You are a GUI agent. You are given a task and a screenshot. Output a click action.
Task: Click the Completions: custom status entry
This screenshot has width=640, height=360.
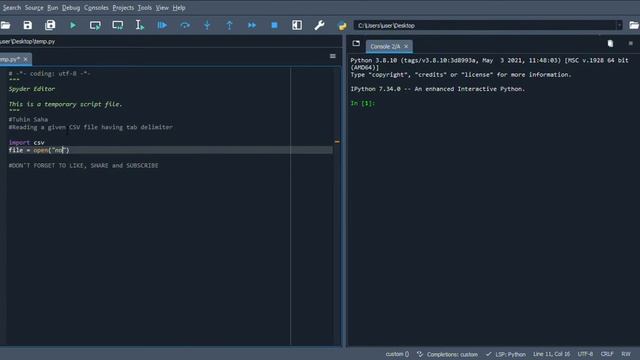pyautogui.click(x=447, y=354)
